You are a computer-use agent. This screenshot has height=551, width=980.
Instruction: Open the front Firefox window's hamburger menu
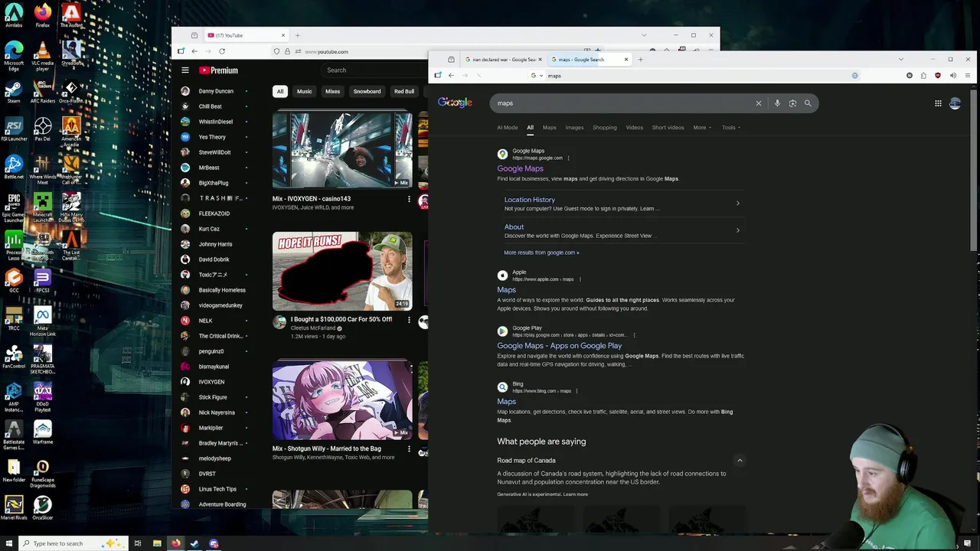click(x=968, y=75)
